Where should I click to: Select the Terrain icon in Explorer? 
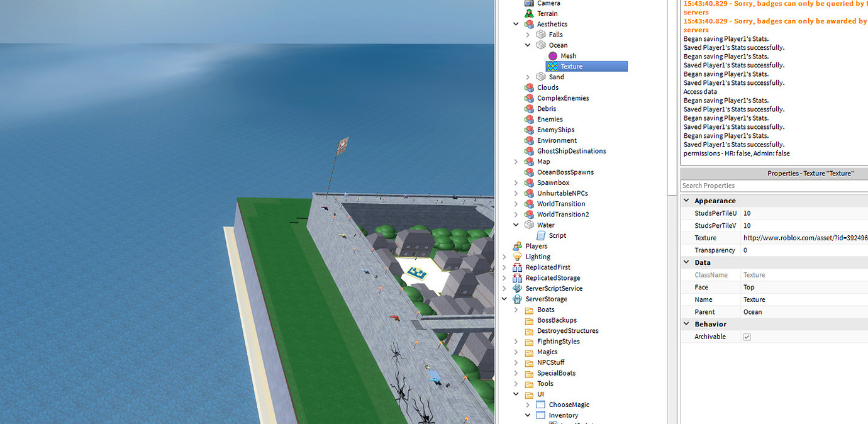pyautogui.click(x=529, y=13)
